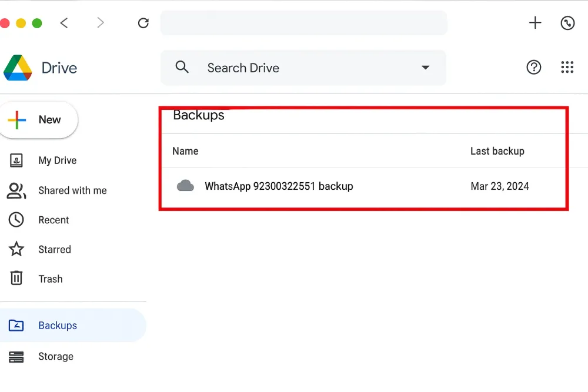Click the Last backup column header
Viewport: 588px width, 392px height.
(497, 151)
